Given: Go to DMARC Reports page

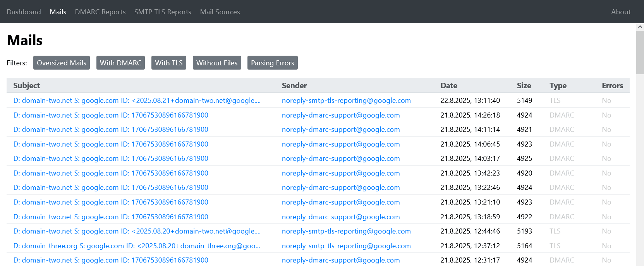Looking at the screenshot, I should tap(100, 12).
